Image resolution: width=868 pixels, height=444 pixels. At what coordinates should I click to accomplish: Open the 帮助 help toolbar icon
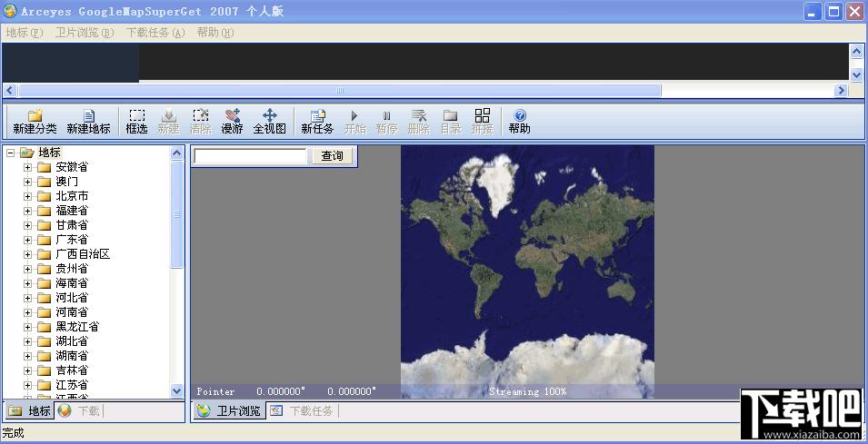click(x=519, y=122)
